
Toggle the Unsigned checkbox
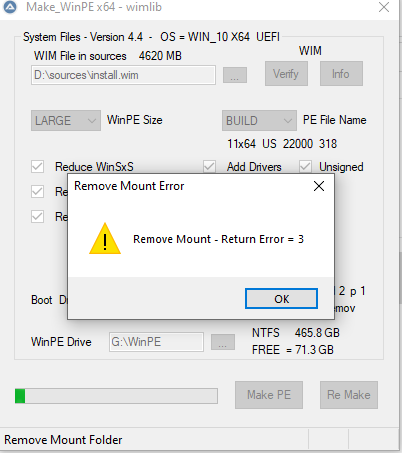[x=305, y=166]
